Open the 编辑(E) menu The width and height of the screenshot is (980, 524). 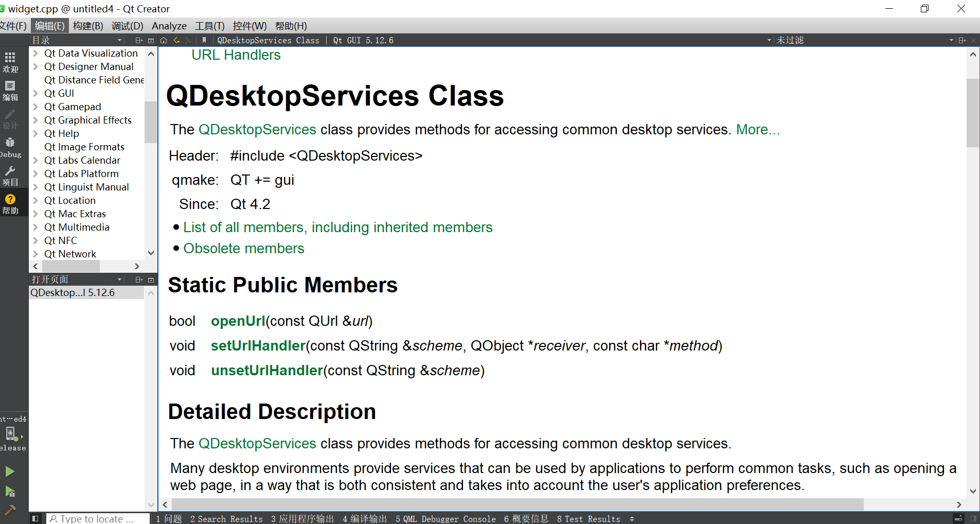(49, 26)
